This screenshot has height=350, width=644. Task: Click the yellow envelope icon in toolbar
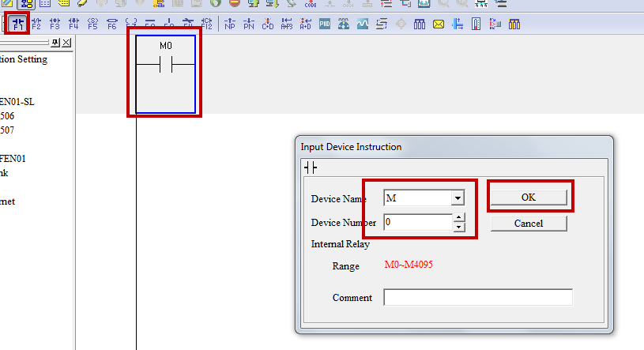click(x=439, y=24)
